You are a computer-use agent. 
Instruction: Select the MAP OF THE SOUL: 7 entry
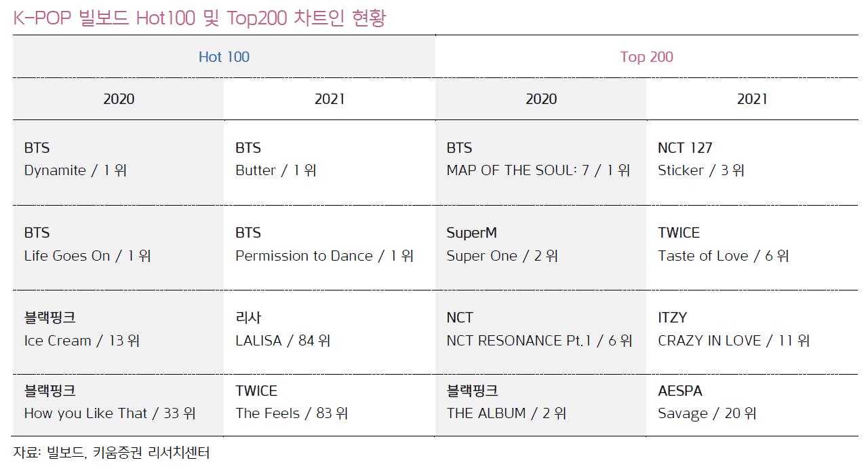(x=540, y=162)
